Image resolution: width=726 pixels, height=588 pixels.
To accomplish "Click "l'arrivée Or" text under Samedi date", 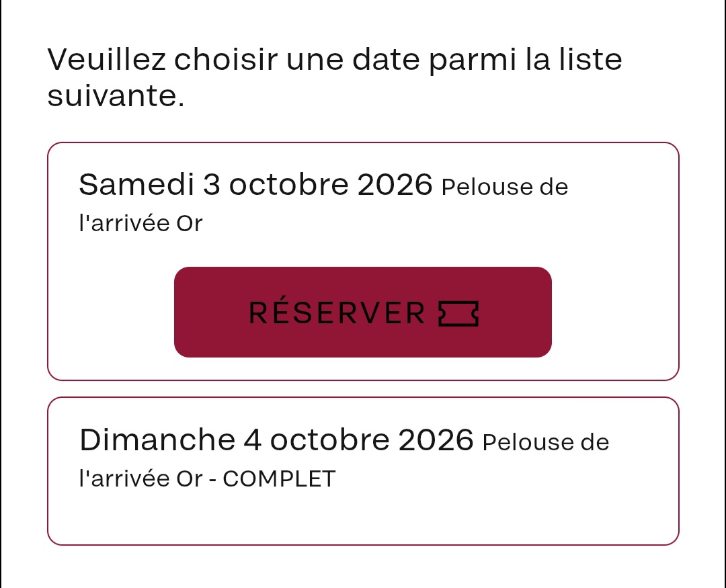I will point(140,223).
